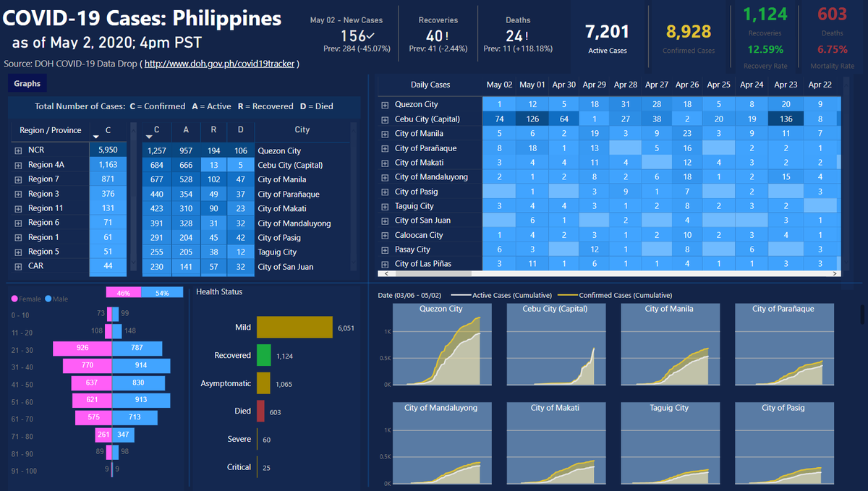
Task: Expand City of San Juan daily cases row
Action: (x=385, y=221)
